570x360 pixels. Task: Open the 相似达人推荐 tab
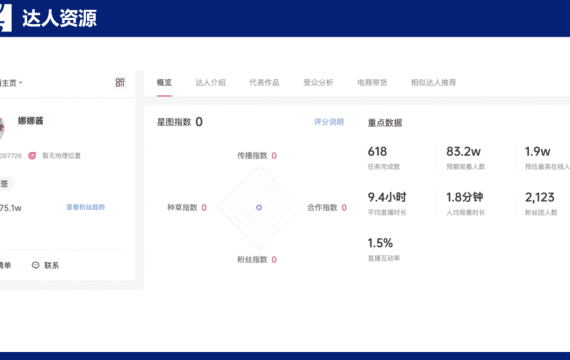coord(433,83)
